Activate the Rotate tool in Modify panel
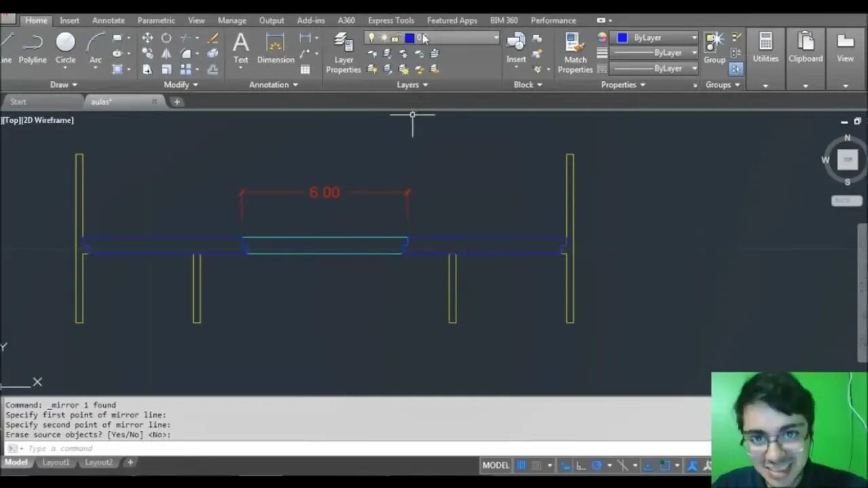 [x=166, y=38]
